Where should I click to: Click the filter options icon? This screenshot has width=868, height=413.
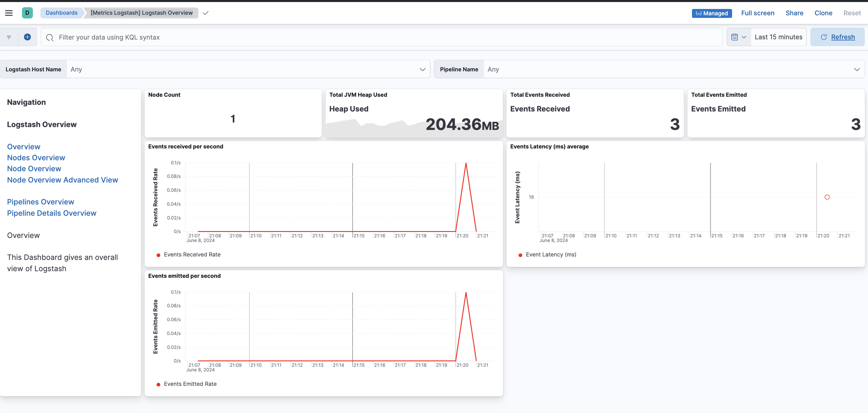9,37
